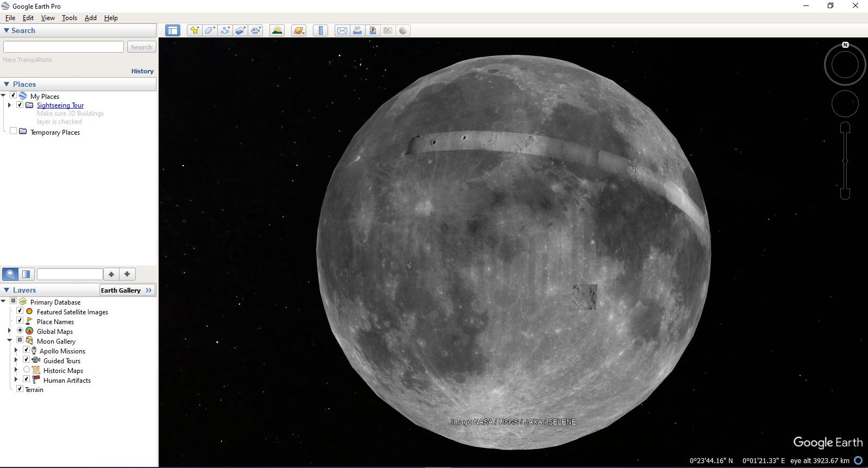The image size is (868, 468).
Task: Expand the Global Maps tree arrow
Action: 9,331
